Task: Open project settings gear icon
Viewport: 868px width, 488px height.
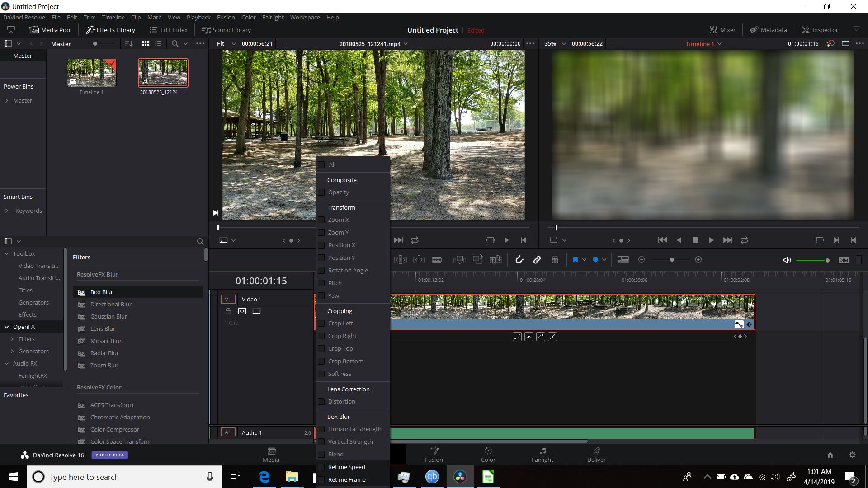Action: tap(852, 455)
